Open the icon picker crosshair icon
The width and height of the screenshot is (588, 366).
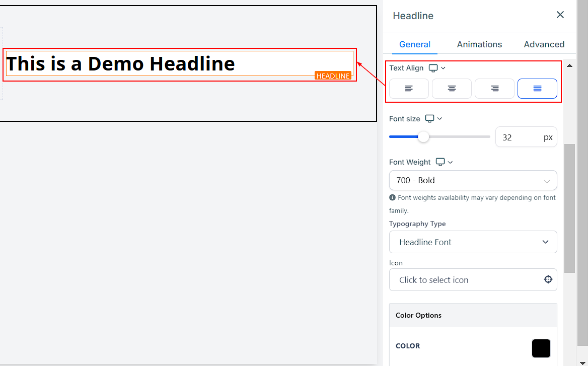[x=548, y=279]
